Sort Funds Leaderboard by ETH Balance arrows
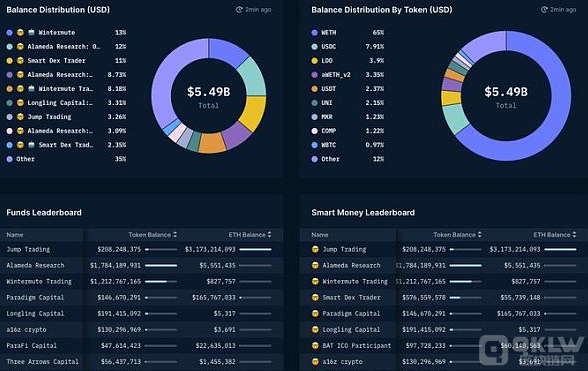Screen dimensions: 588x371 click(269, 235)
